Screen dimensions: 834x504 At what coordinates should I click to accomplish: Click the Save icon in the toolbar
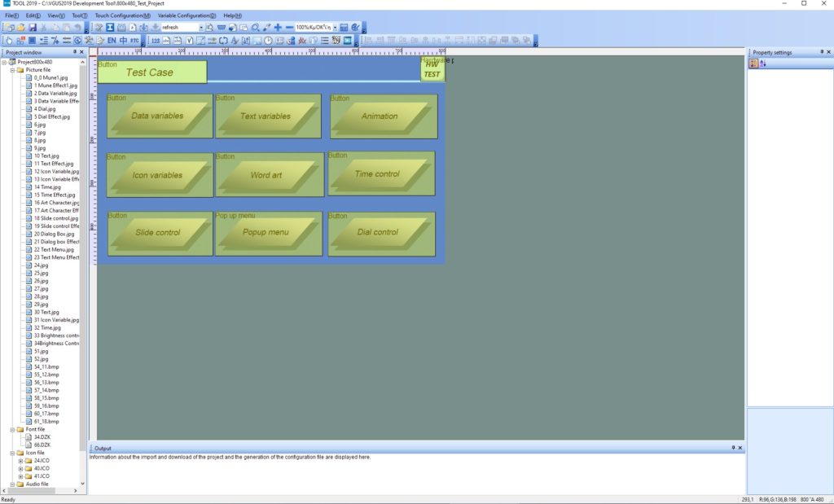(x=33, y=28)
